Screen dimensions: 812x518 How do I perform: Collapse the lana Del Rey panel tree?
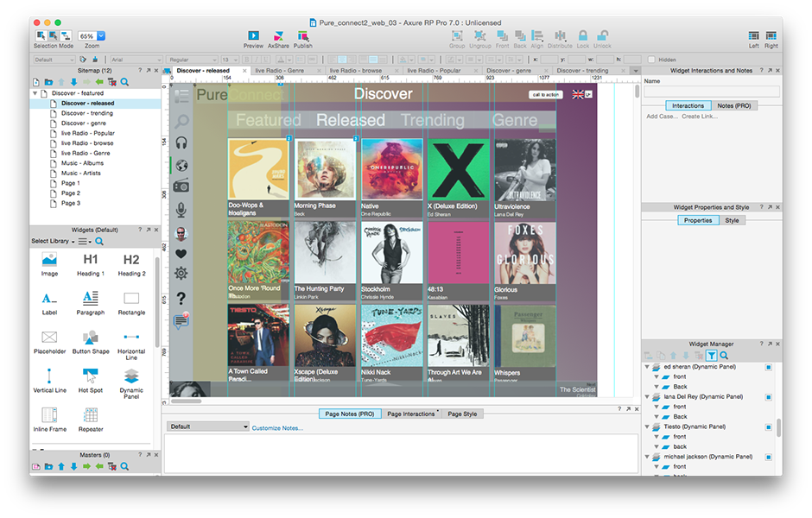click(647, 397)
